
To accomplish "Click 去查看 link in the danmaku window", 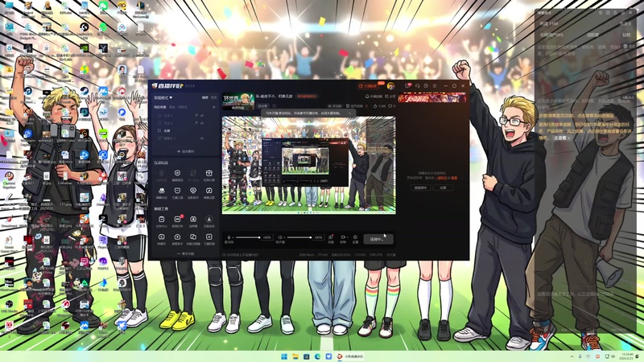I will coord(562,138).
